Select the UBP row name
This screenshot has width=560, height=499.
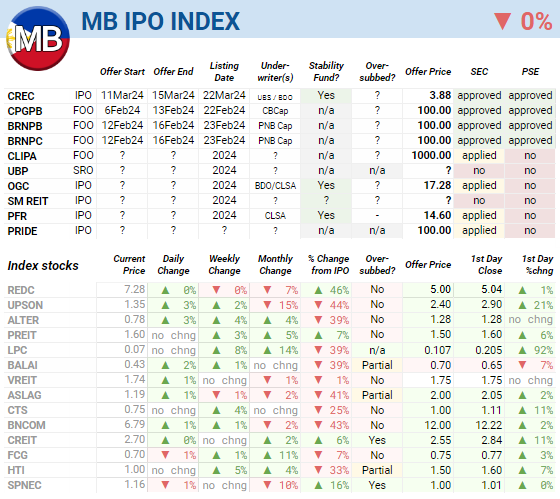[x=18, y=171]
